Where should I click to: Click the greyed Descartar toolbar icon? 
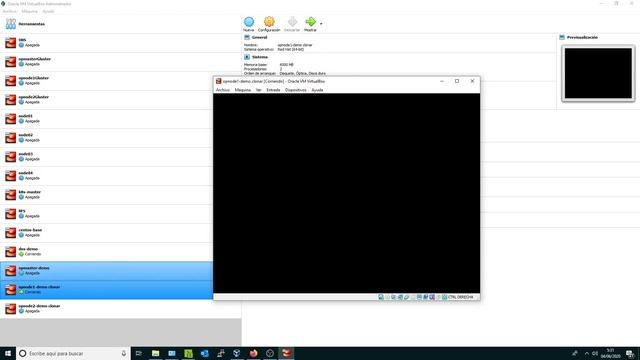point(292,24)
